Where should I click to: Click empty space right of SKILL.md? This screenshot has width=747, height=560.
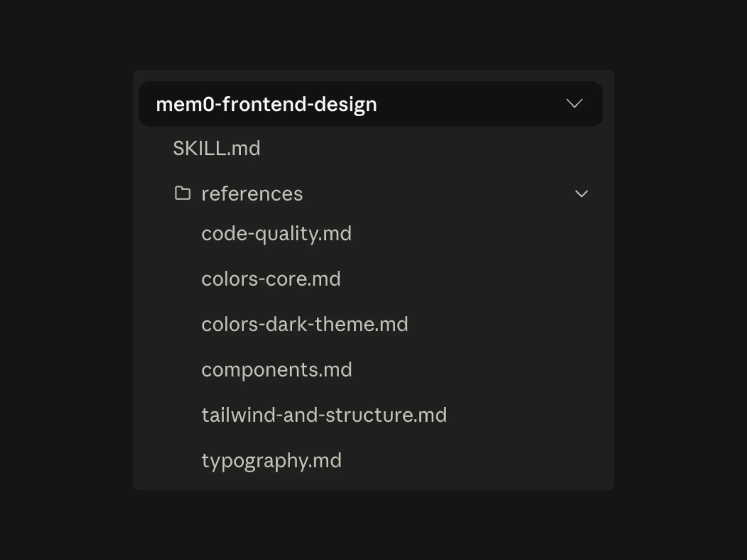tap(428, 148)
